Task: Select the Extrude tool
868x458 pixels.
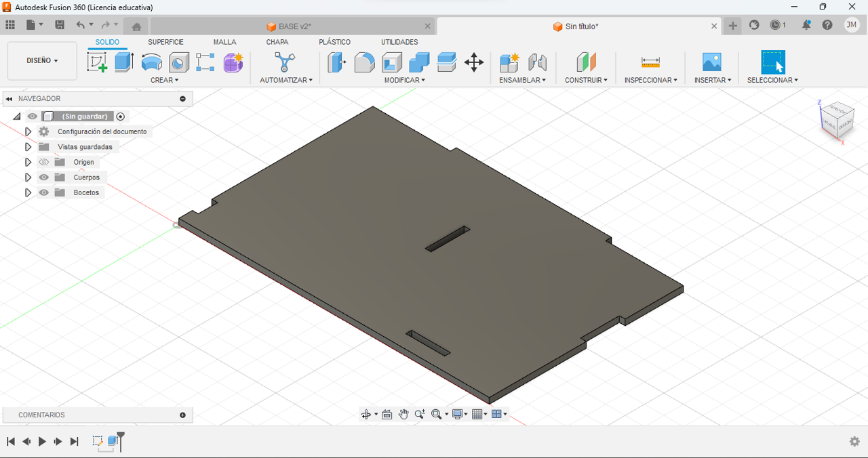Action: [x=124, y=62]
